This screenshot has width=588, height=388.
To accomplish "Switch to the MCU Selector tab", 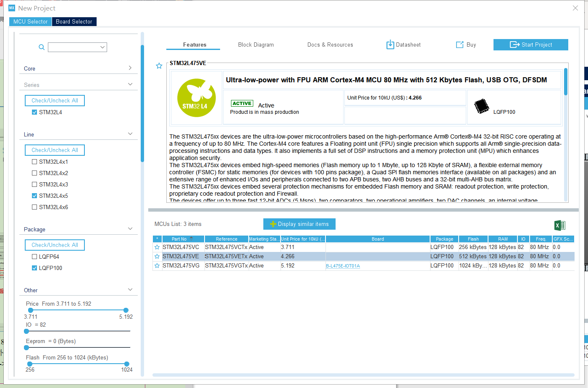I will coord(31,21).
